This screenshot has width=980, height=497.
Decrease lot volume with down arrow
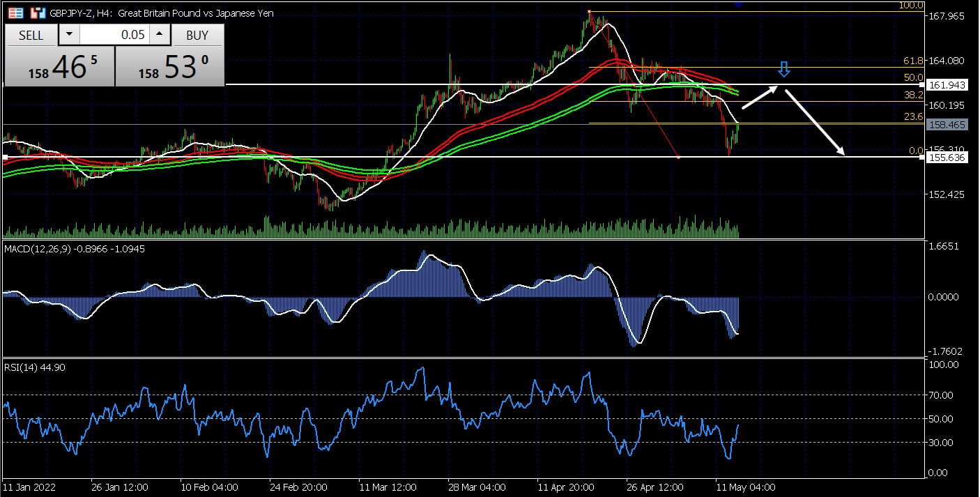(x=68, y=35)
